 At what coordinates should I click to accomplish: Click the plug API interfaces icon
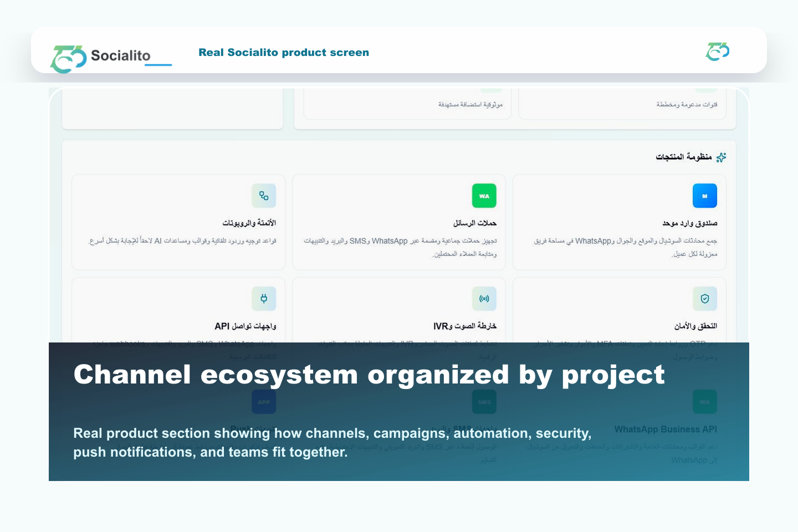tap(264, 299)
